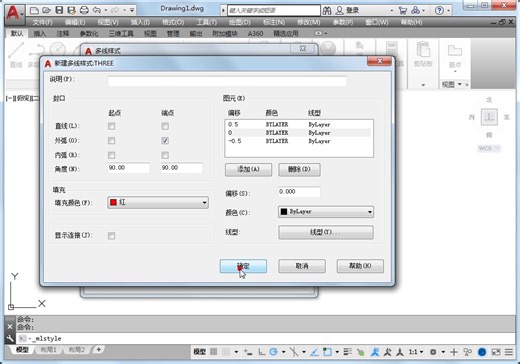Expand the Help dropdown arrow
This screenshot has height=364, width=520.
click(x=448, y=11)
